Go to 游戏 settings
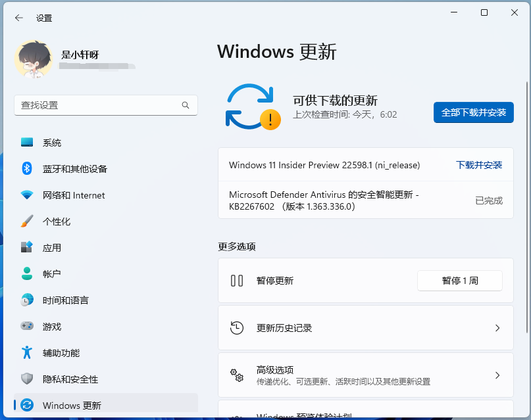The width and height of the screenshot is (531, 420). click(x=106, y=326)
